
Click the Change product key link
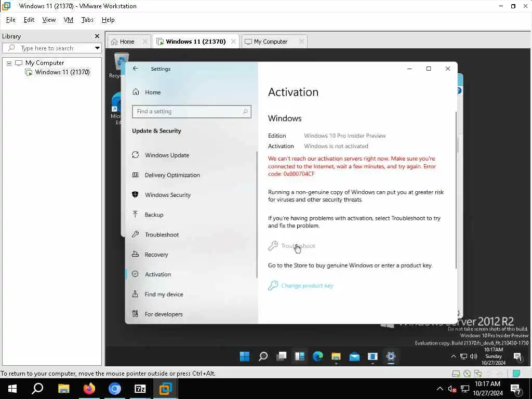pos(307,286)
